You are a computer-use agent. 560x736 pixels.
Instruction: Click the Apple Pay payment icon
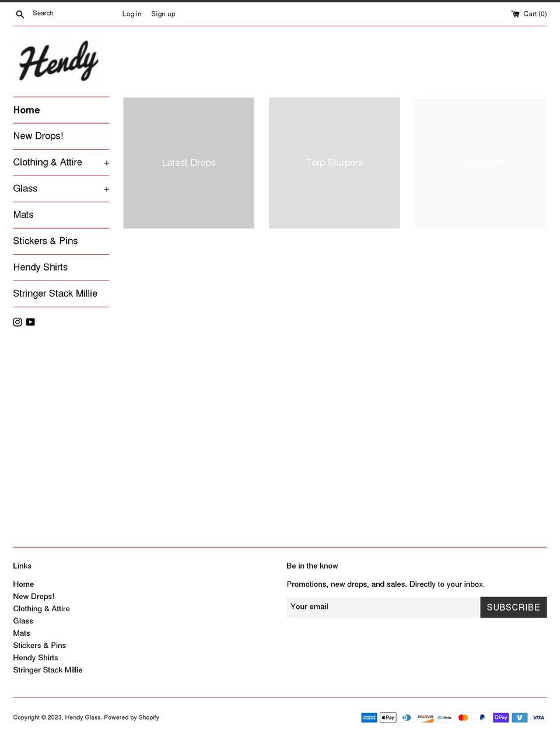point(388,717)
